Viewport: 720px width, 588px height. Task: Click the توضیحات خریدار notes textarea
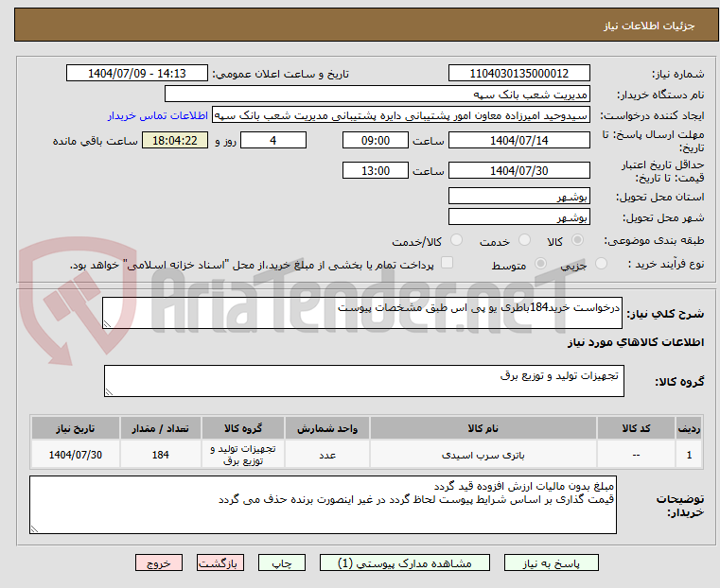(323, 505)
